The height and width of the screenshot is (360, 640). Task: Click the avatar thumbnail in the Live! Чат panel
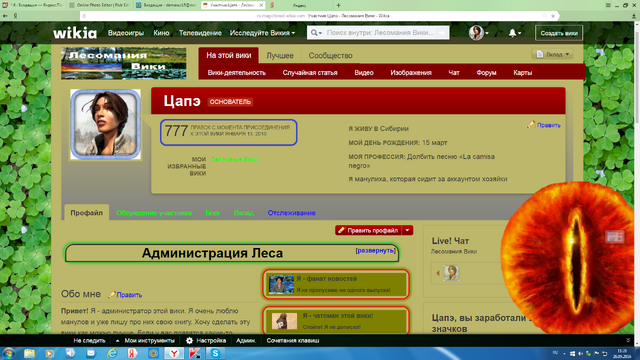tap(451, 273)
